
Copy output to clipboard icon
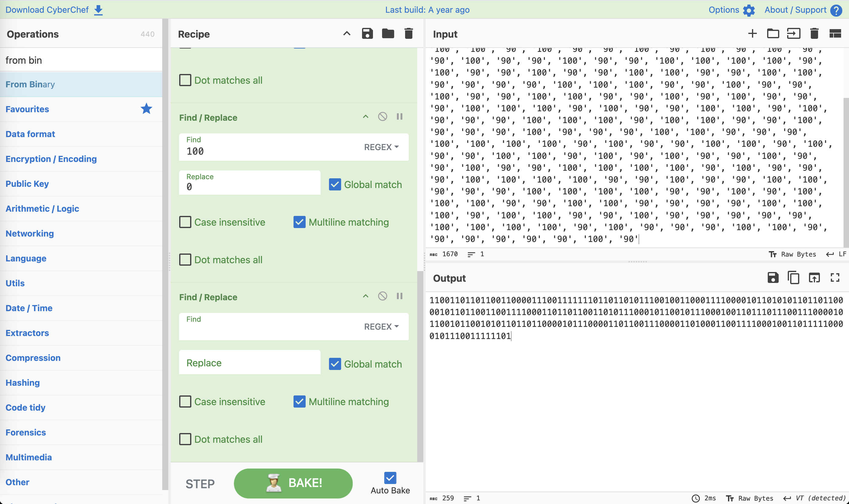[793, 278]
